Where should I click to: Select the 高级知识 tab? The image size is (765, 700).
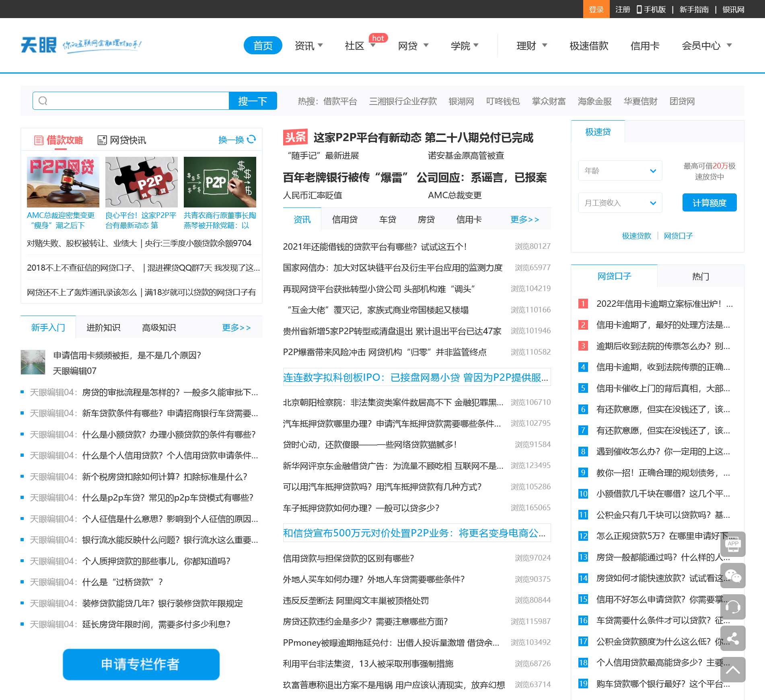[x=159, y=327]
